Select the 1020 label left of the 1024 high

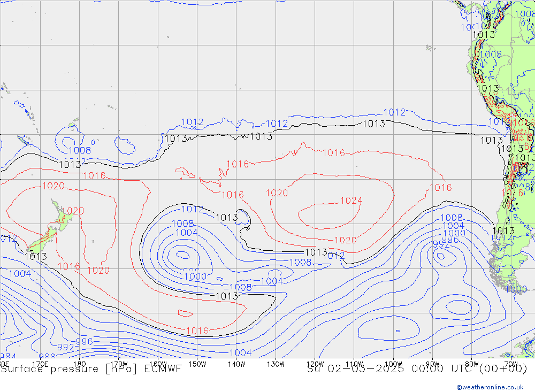[x=277, y=193]
